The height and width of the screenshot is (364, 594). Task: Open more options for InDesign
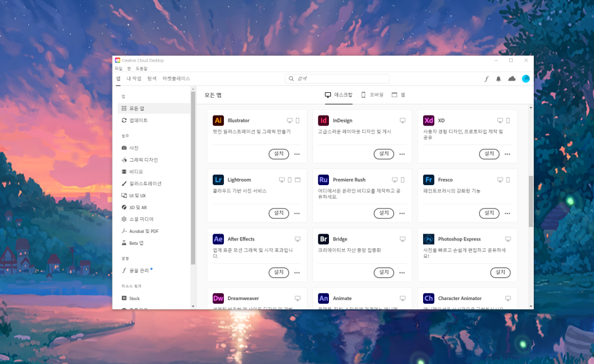402,154
